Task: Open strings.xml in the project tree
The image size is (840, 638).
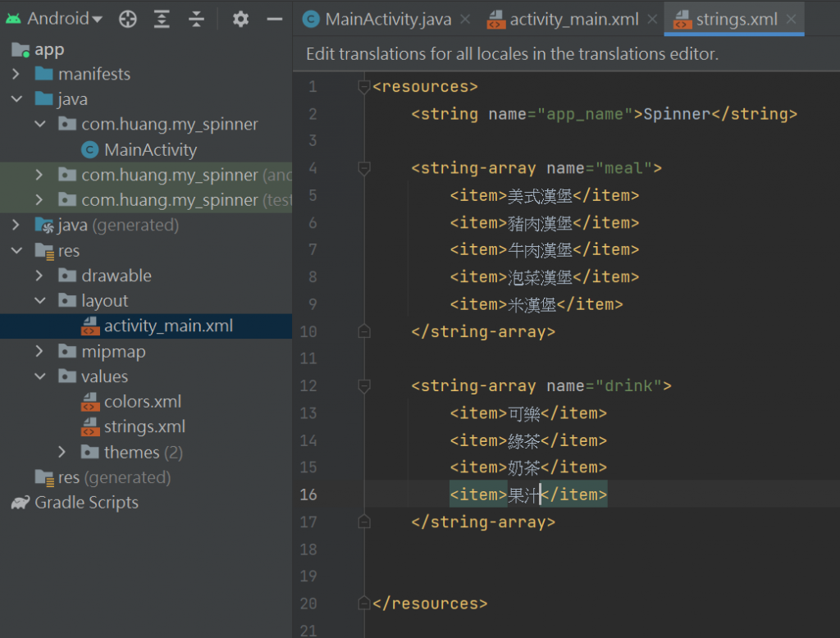Action: [146, 427]
